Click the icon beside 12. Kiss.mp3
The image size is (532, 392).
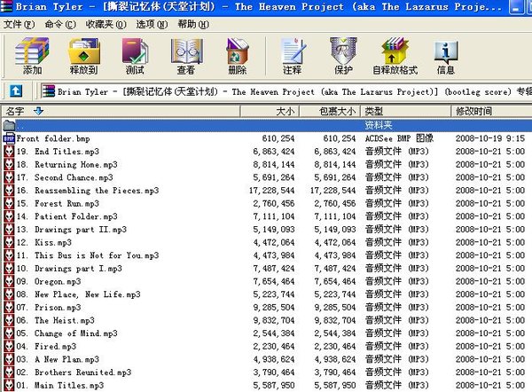tap(9, 243)
